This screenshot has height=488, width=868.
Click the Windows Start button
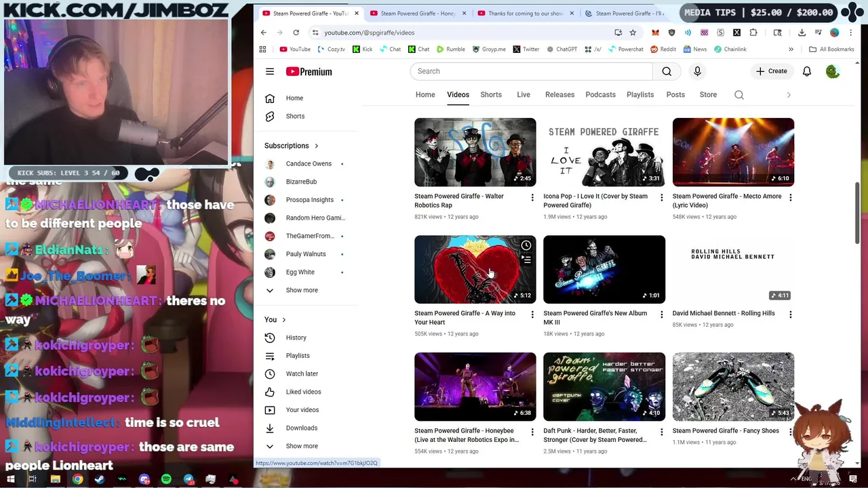click(x=10, y=479)
